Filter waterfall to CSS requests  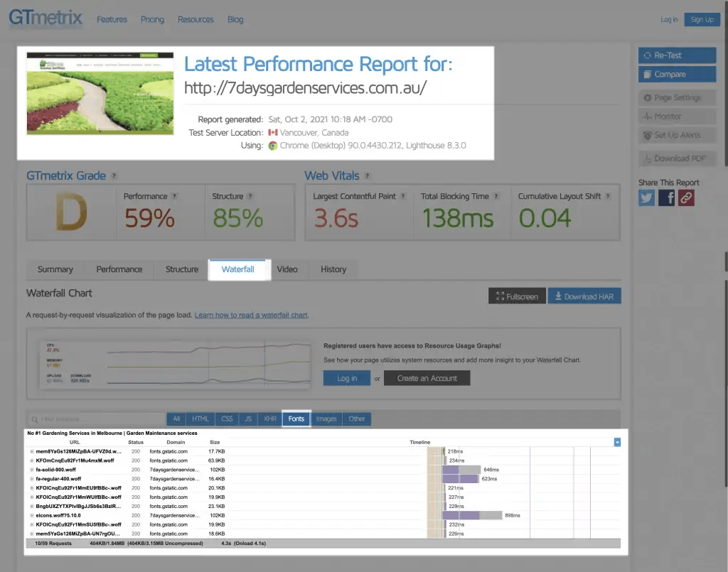(227, 419)
